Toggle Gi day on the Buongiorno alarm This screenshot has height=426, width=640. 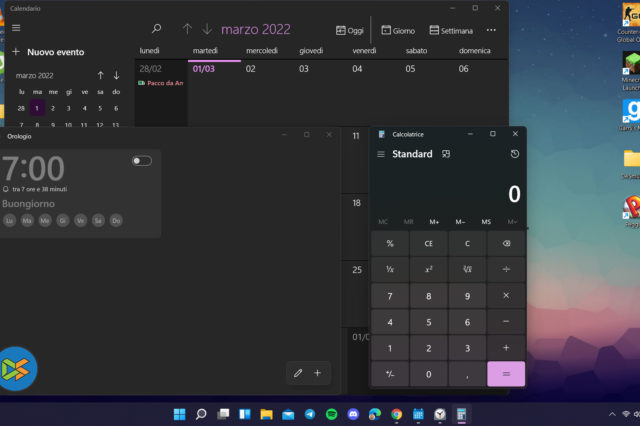tap(63, 221)
